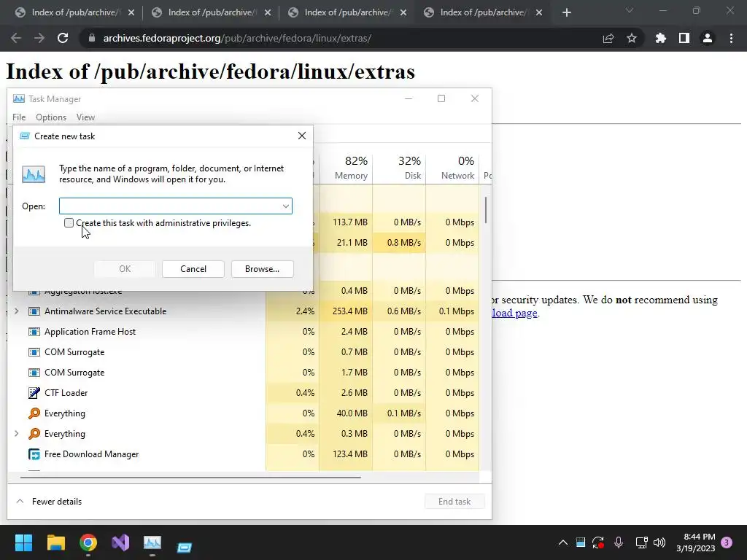Click the Task Manager taskbar icon

152,542
